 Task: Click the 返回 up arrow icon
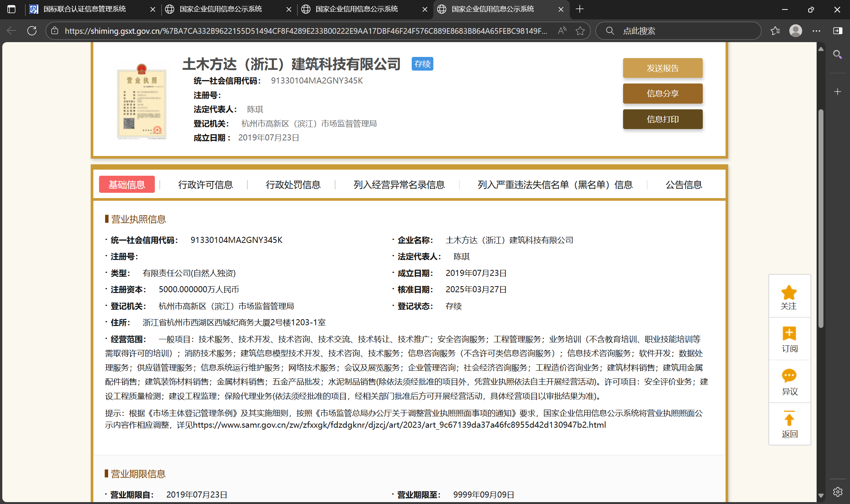click(789, 419)
